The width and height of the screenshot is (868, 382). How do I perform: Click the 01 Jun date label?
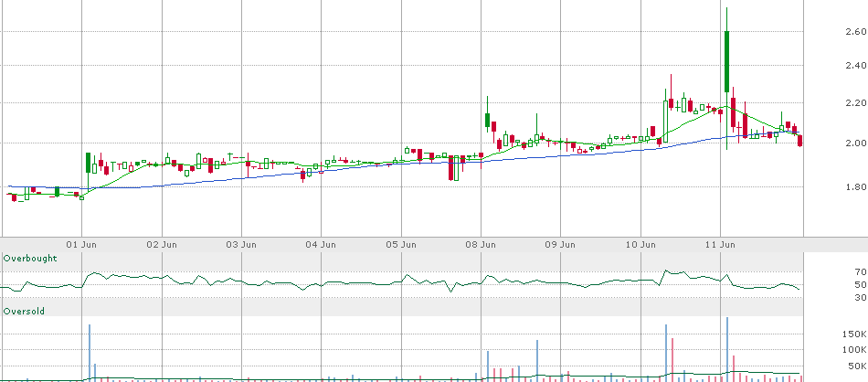click(x=82, y=244)
